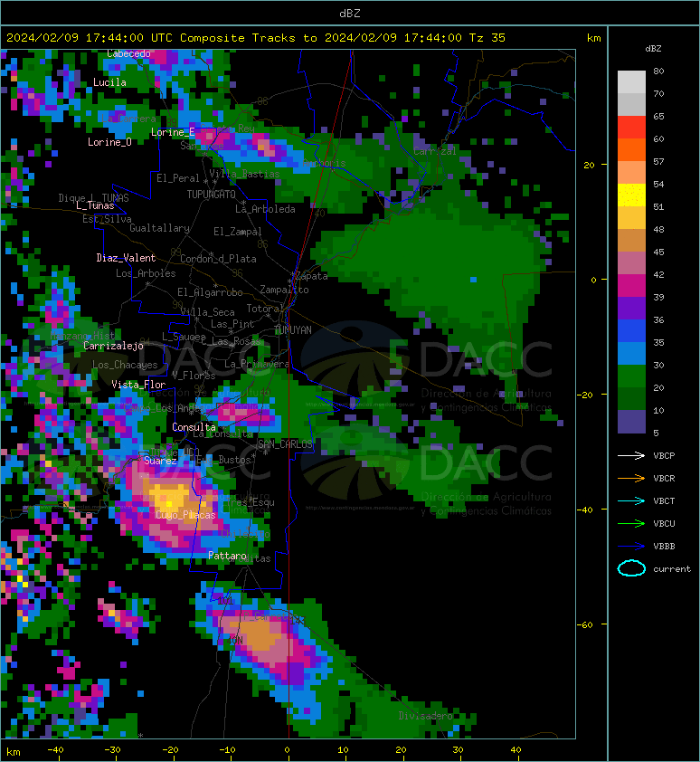
Task: Click the 'El_Algarrobo' map label
Action: pyautogui.click(x=210, y=292)
